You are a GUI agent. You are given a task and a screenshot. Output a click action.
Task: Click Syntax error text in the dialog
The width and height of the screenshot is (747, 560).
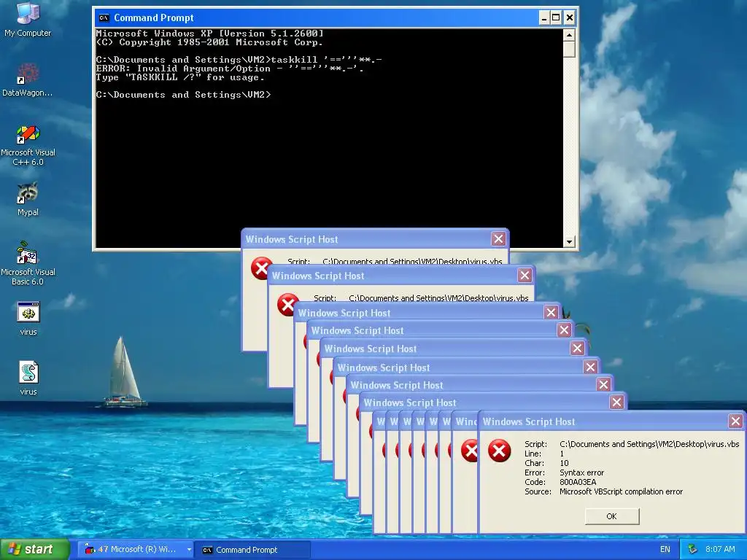[x=581, y=472]
